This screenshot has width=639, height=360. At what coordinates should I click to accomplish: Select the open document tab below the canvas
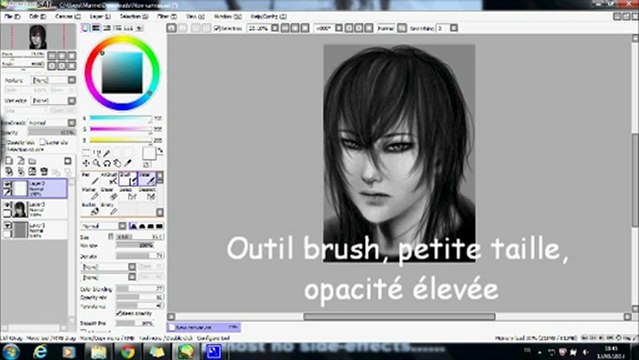(x=203, y=327)
